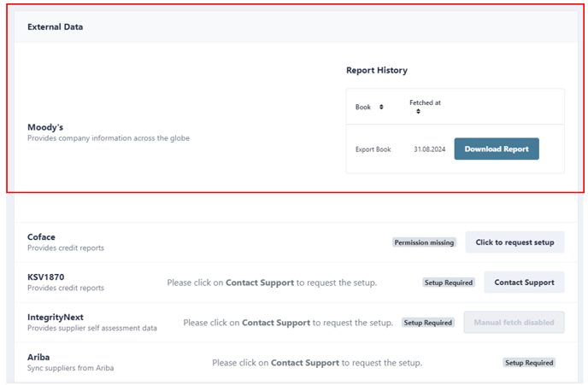Select the Ariba provider heading
The image size is (588, 385).
coord(38,358)
